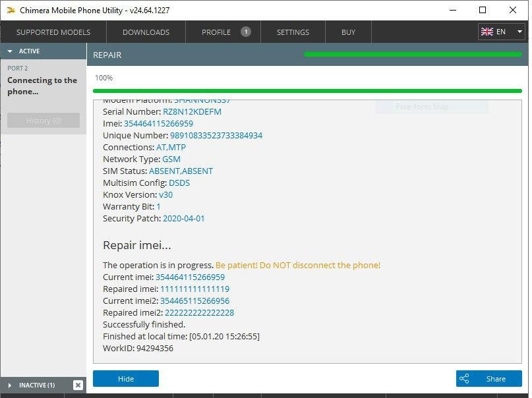This screenshot has height=398, width=532.
Task: Click Security Patch 2020-04-01 value
Action: click(183, 219)
